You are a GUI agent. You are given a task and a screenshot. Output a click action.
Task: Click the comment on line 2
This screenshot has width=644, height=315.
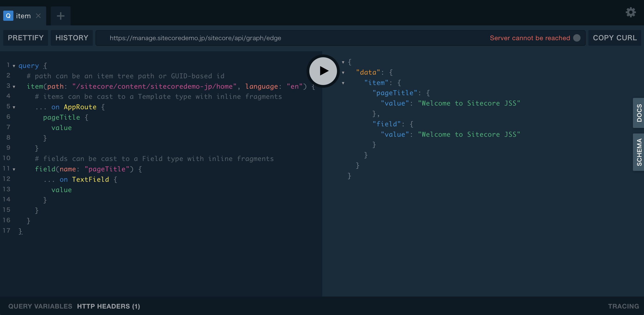point(126,76)
